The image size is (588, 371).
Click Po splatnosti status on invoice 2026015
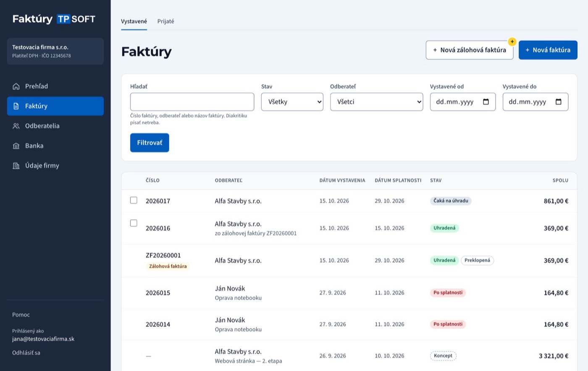click(x=448, y=293)
